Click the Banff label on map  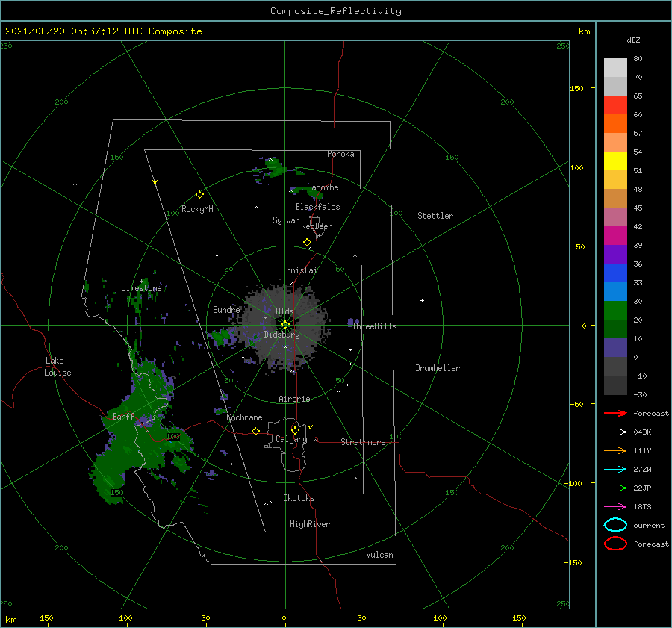(x=123, y=416)
